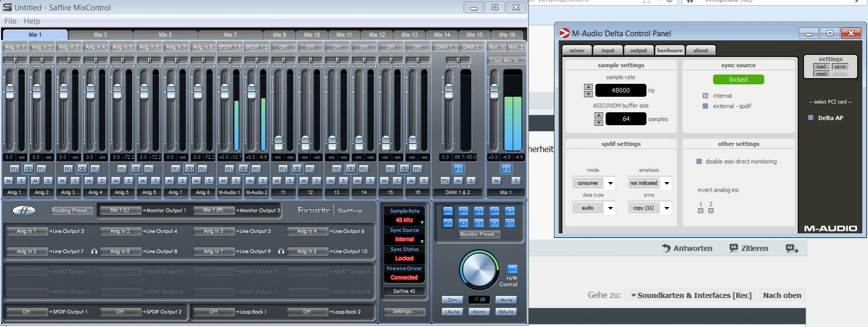The height and width of the screenshot is (327, 868).
Task: Click the Anlg 1 channel fader
Action: pyautogui.click(x=10, y=92)
